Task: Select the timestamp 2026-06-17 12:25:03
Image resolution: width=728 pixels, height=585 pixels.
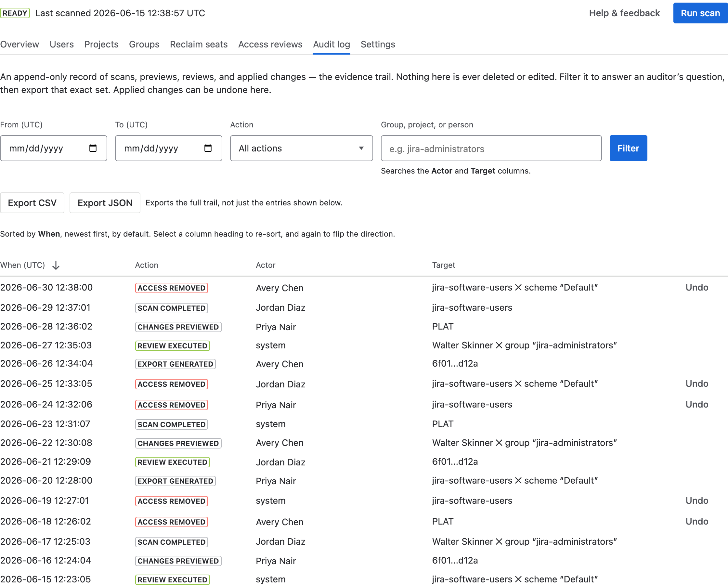Action: click(45, 541)
